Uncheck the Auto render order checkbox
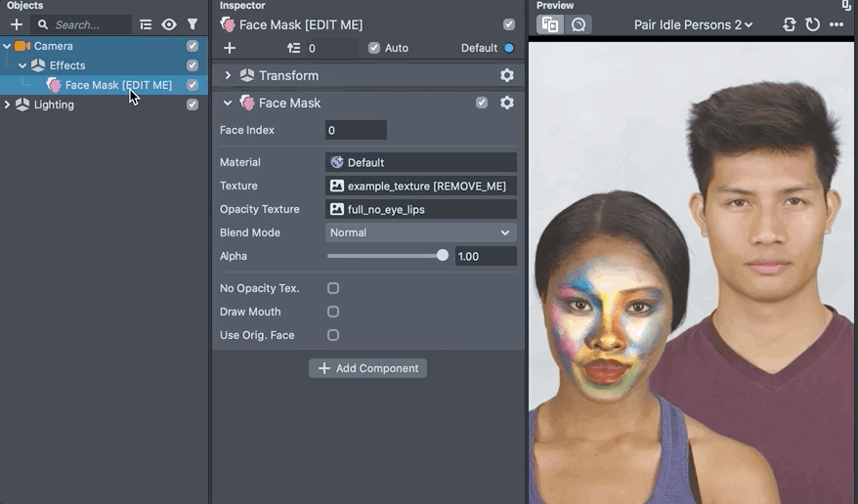The image size is (858, 504). click(x=374, y=48)
